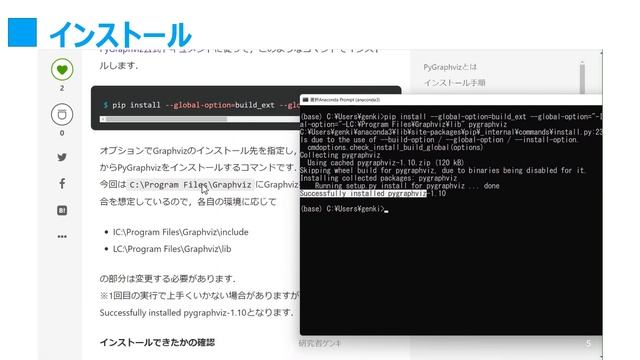This screenshot has height=360, width=640.
Task: Click the Hatena bookmark B! icon
Action: (x=62, y=210)
